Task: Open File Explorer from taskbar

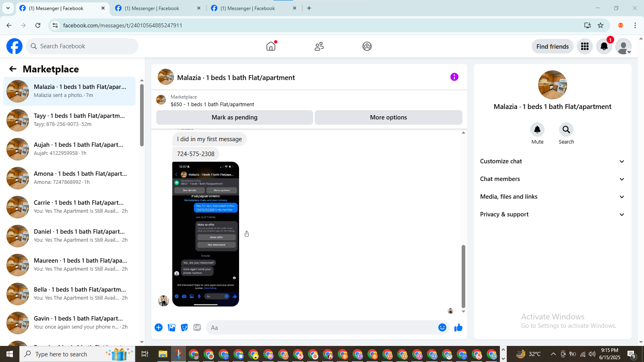Action: (163, 354)
